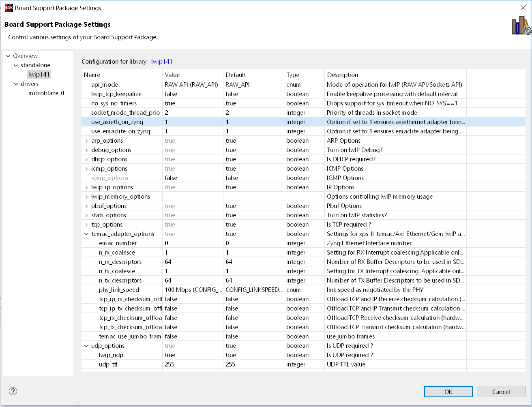Select microblaze_0 in the tree
The width and height of the screenshot is (532, 407).
tap(46, 93)
